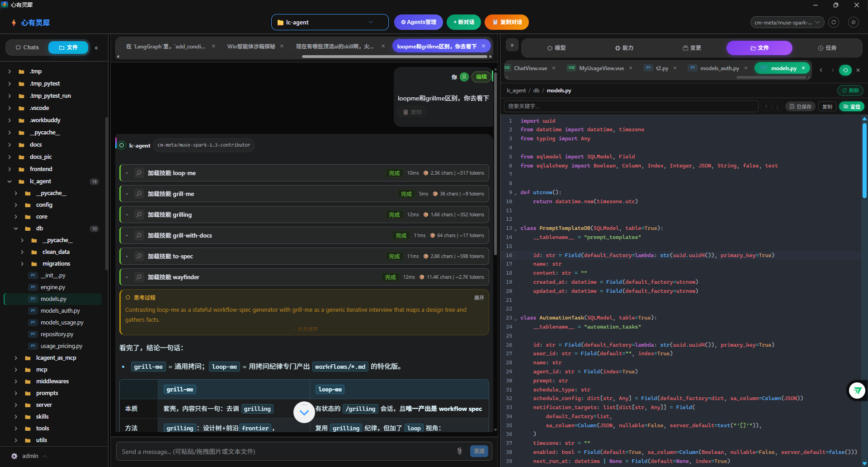Viewport: 868px width, 467px height.
Task: Open the 任务 tab in the right panel
Action: pyautogui.click(x=827, y=48)
